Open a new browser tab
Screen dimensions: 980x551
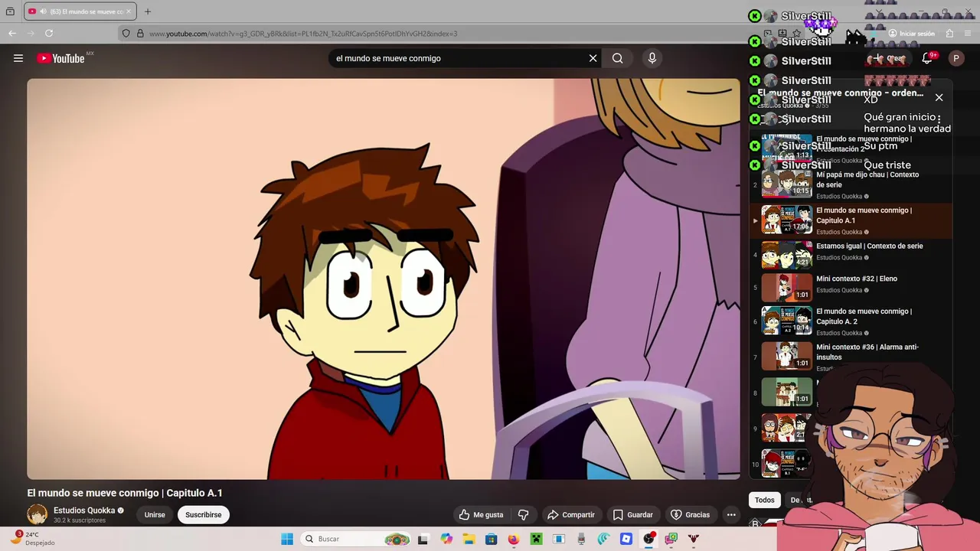tap(148, 11)
